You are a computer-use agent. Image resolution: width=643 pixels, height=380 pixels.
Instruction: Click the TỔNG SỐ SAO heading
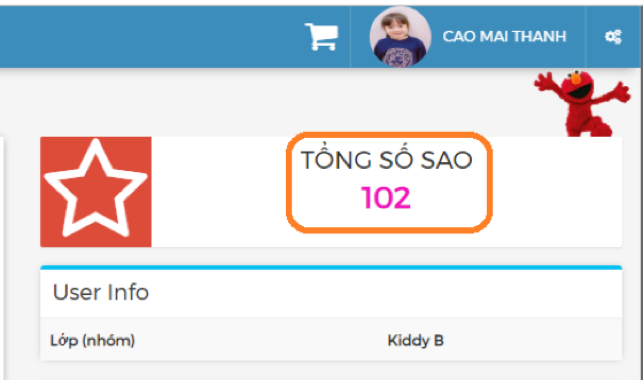coord(387,159)
